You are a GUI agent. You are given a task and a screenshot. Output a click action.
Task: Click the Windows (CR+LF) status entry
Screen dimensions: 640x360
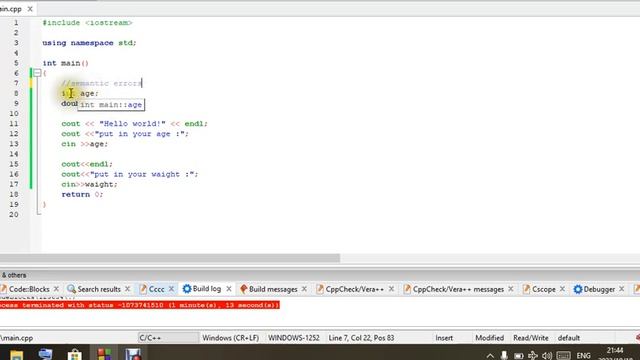(x=231, y=338)
